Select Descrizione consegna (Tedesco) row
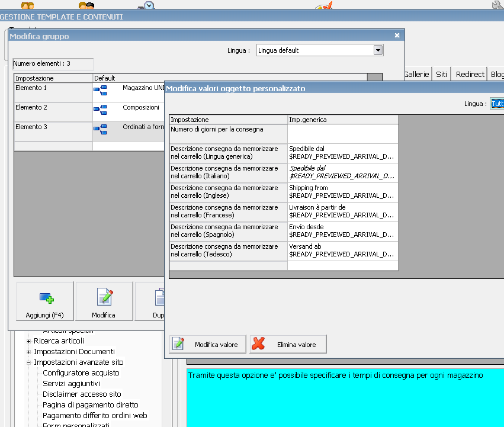This screenshot has width=504, height=427. (228, 251)
